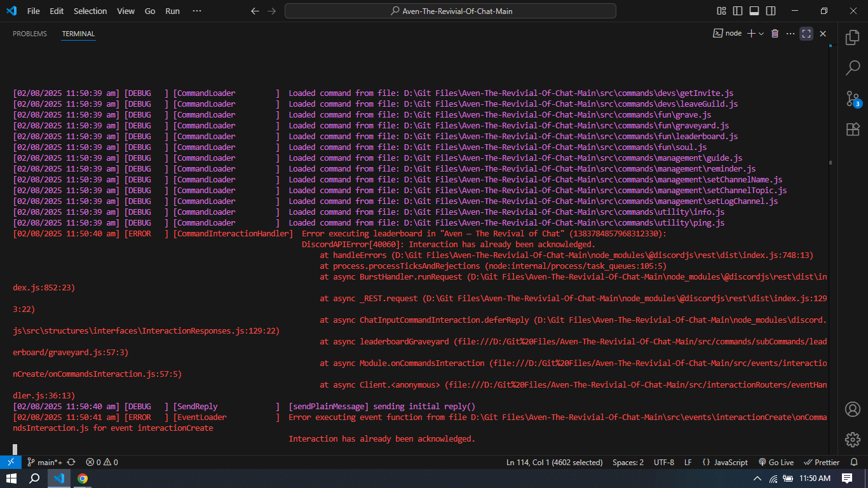
Task: Open Customize Layout button
Action: tap(721, 11)
